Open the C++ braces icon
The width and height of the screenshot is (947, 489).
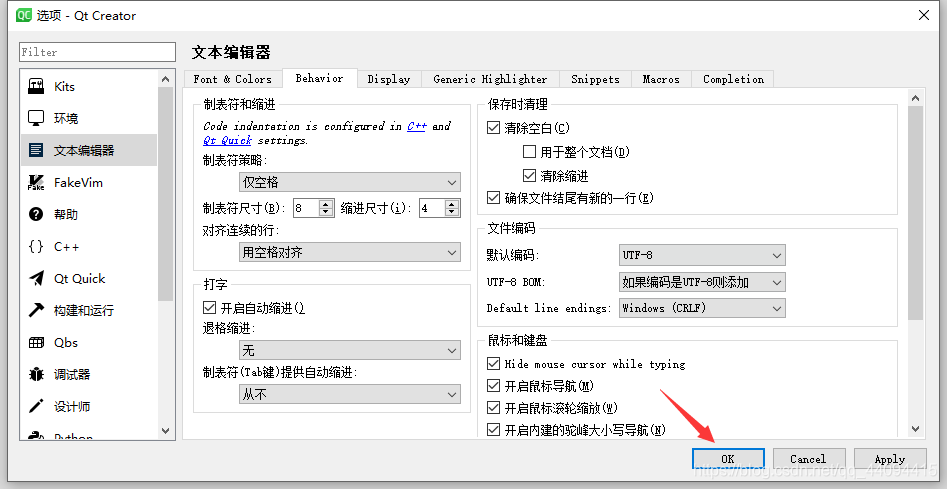(x=36, y=246)
